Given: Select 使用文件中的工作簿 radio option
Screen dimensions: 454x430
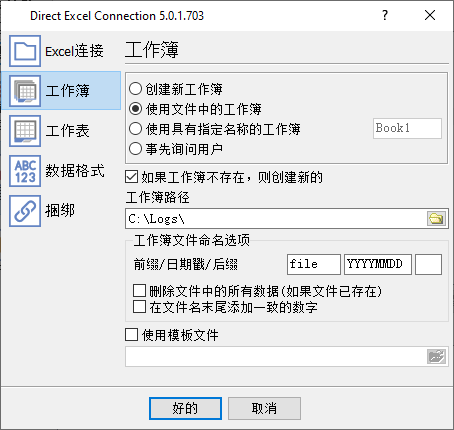Looking at the screenshot, I should pyautogui.click(x=135, y=109).
